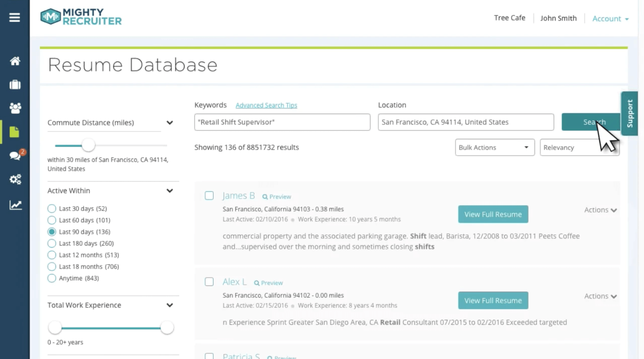Viewport: 644px width, 359px height.
Task: Select the Last 30 days radio button
Action: 52,208
